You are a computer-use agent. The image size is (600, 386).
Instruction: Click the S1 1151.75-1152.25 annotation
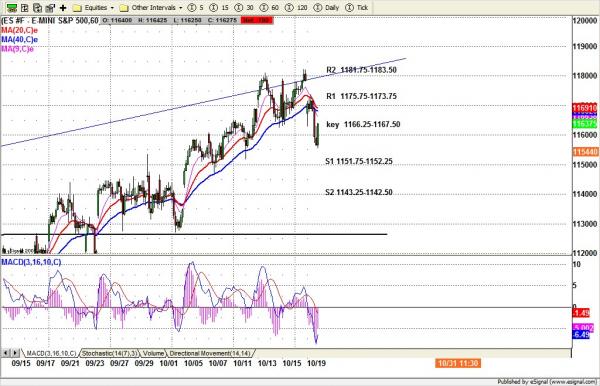coord(359,161)
